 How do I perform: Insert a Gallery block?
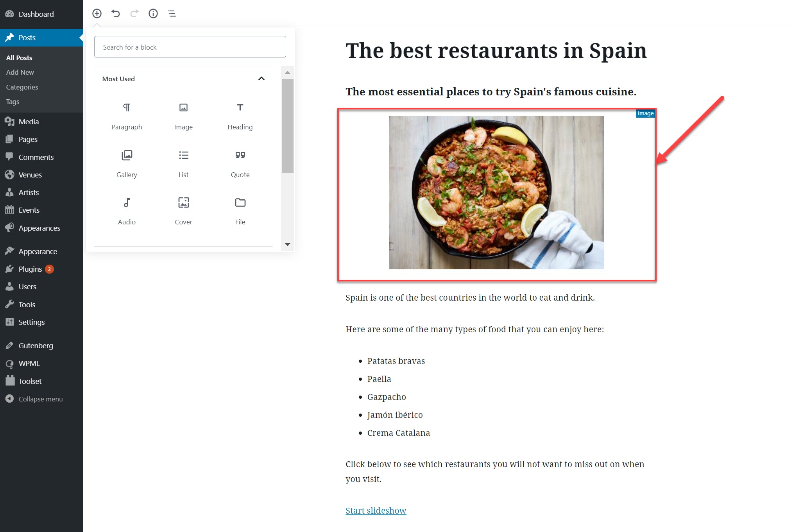127,164
